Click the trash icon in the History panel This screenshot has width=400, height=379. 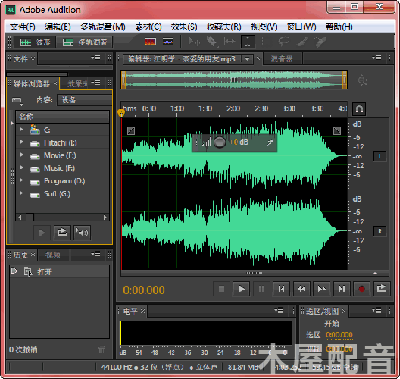click(101, 350)
